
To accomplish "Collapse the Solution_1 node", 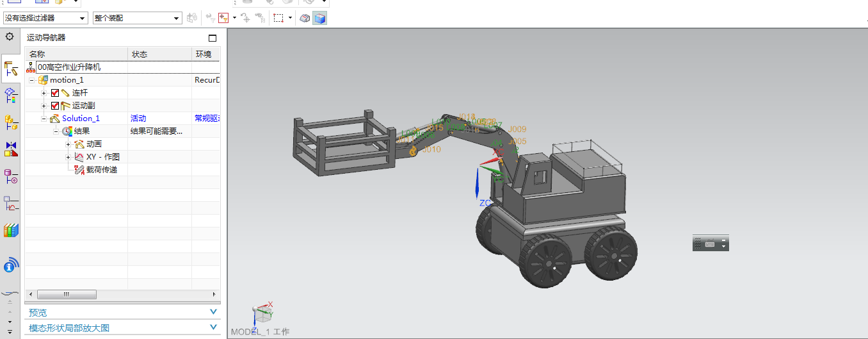I will click(x=44, y=119).
